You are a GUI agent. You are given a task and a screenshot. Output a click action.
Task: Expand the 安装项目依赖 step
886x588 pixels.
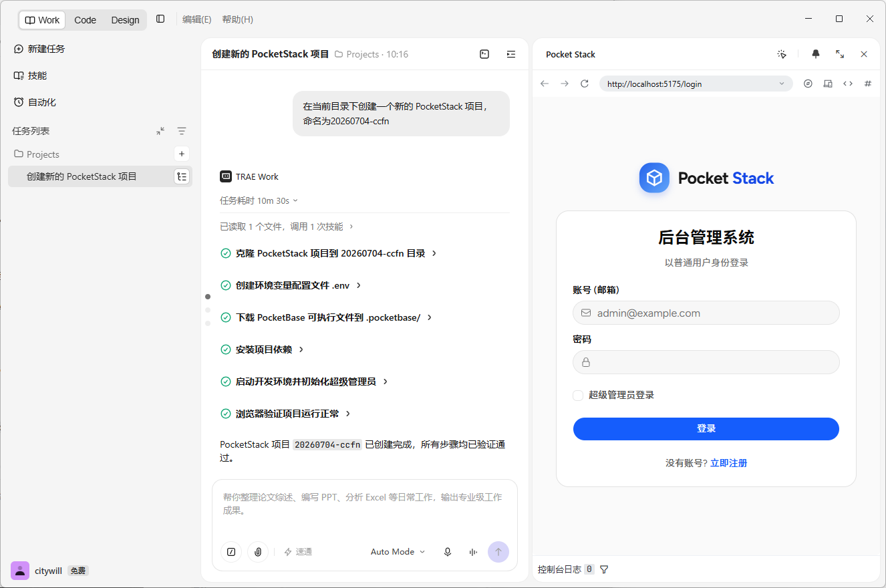(x=262, y=349)
